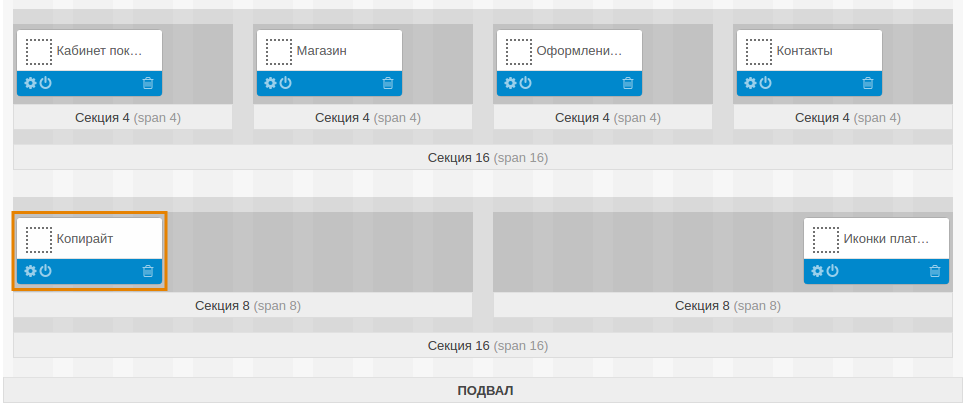966x409 pixels.
Task: Open settings gear for Иконки платежей module
Action: pyautogui.click(x=818, y=271)
